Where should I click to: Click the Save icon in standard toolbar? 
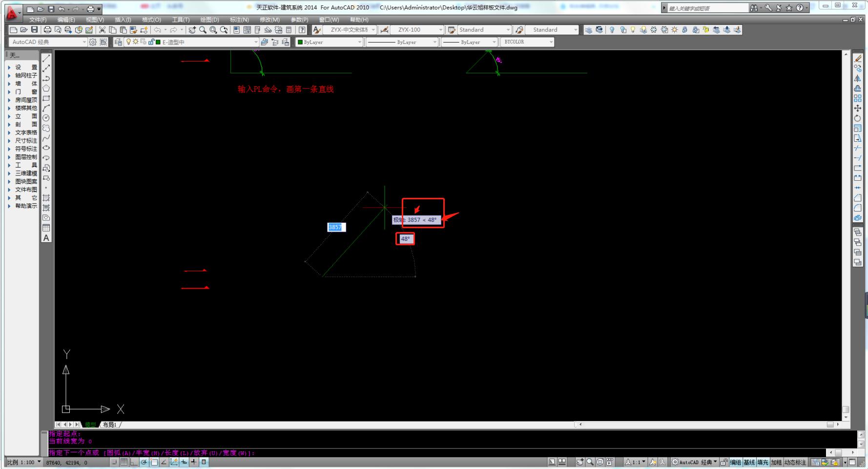pyautogui.click(x=34, y=30)
